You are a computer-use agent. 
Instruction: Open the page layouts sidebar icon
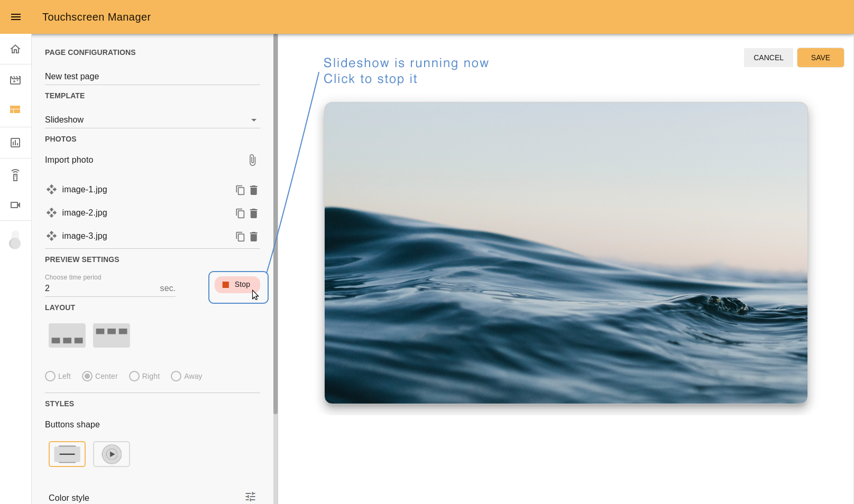[15, 109]
